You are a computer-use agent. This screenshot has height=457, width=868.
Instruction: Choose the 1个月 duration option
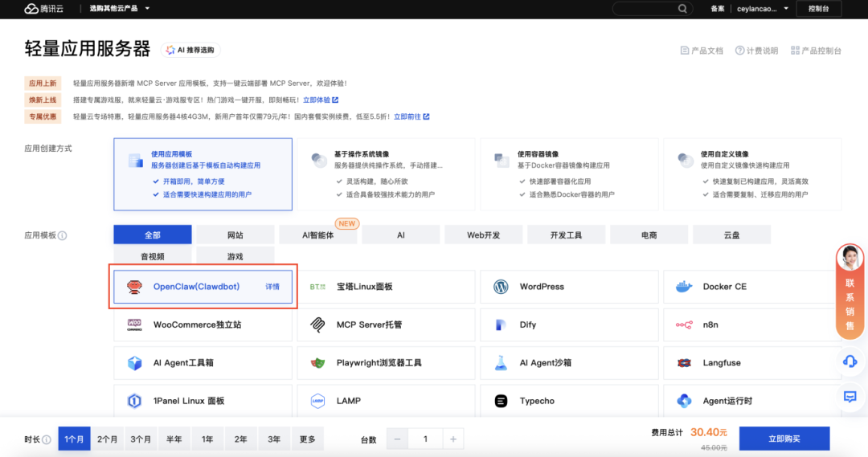(74, 439)
